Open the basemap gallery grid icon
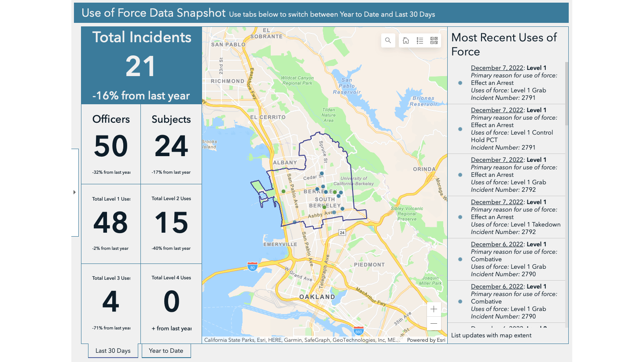Viewport: 644px width, 362px height. (434, 40)
